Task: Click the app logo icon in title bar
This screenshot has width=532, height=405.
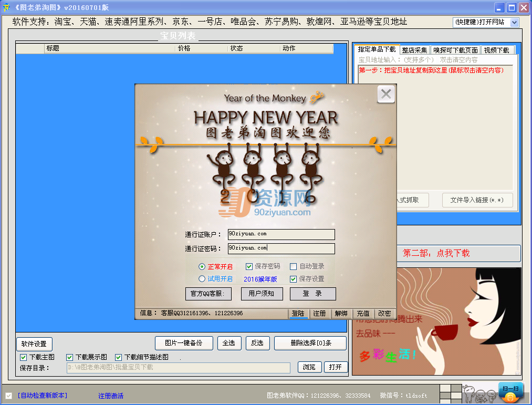Action: 6,7
